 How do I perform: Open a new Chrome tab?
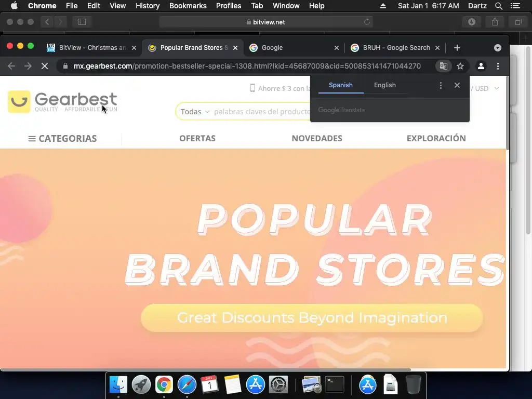coord(457,48)
